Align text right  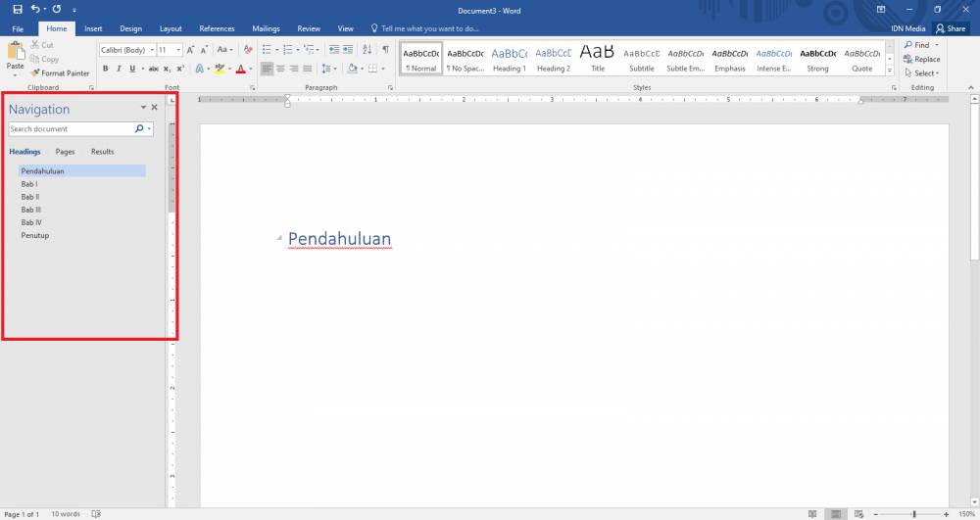(x=293, y=69)
